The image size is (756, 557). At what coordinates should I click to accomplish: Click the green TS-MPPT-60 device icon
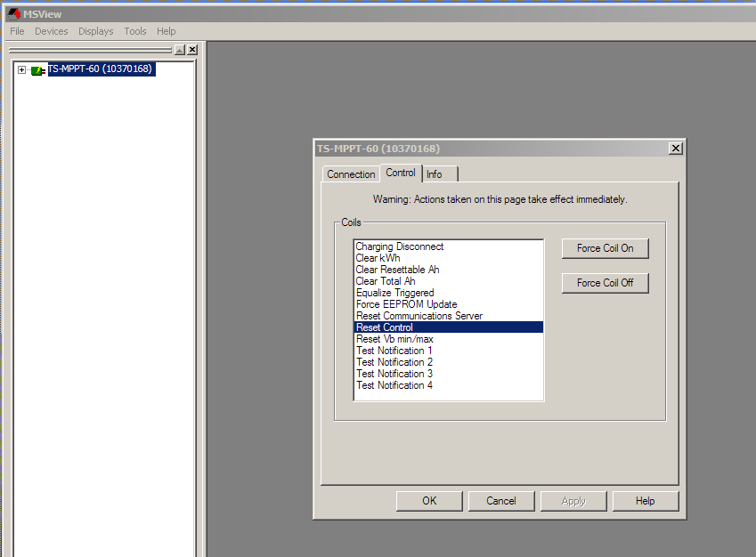pos(38,70)
